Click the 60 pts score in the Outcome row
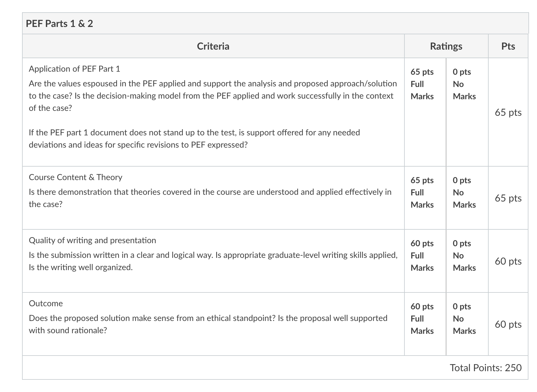The height and width of the screenshot is (392, 537). point(508,324)
